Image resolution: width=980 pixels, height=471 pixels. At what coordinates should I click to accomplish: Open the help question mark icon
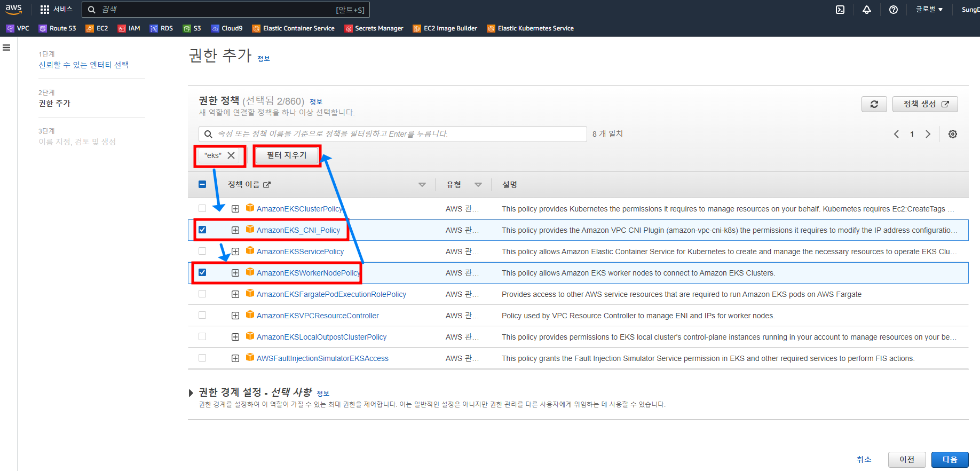(x=894, y=10)
